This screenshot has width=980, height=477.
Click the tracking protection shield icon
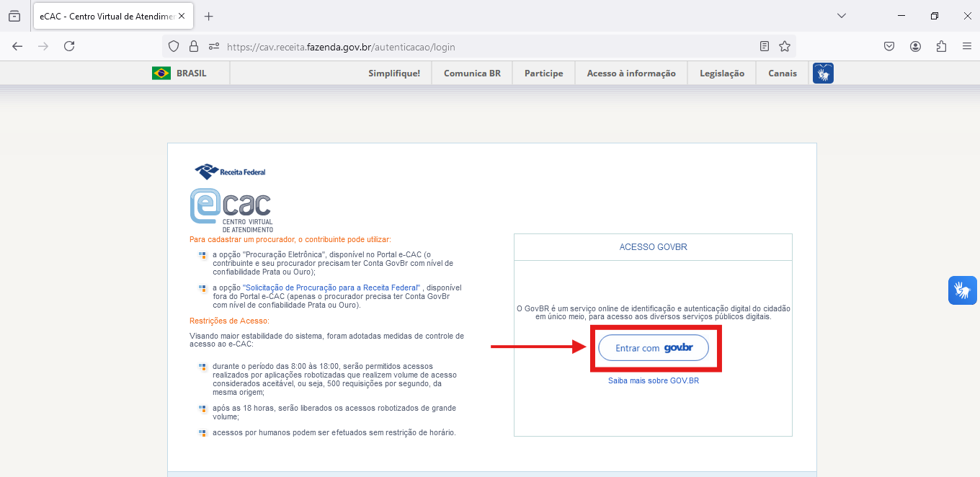coord(173,46)
